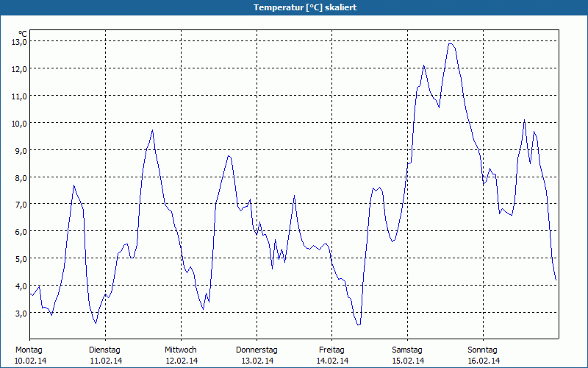Click the chart title "Temperatur [°C] skaliert"
Viewport: 588px width, 368px height.
point(304,7)
